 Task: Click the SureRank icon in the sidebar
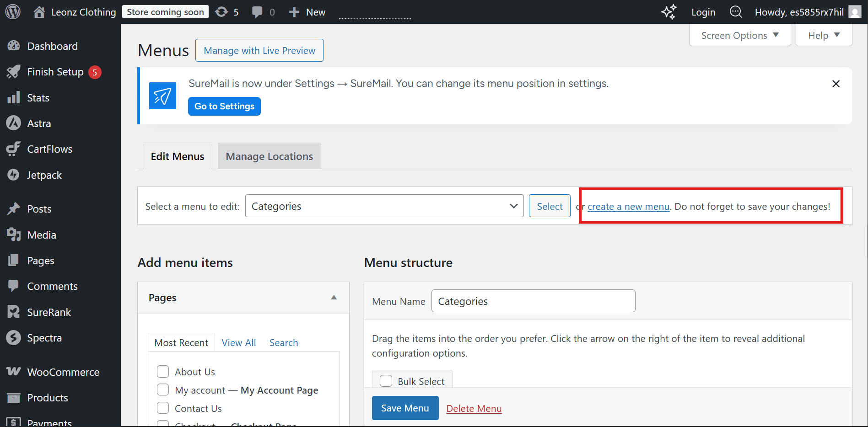[14, 312]
